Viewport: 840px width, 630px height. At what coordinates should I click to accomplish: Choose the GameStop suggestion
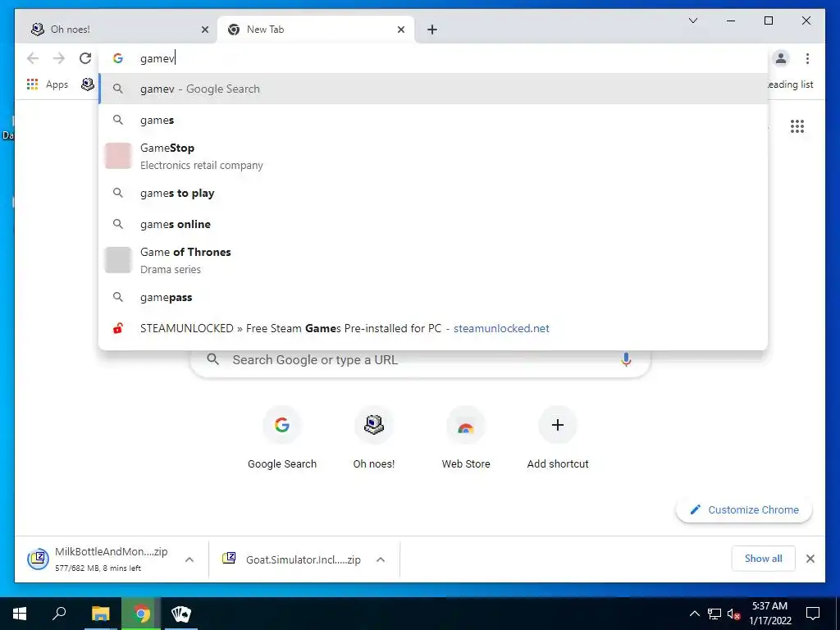pyautogui.click(x=433, y=156)
